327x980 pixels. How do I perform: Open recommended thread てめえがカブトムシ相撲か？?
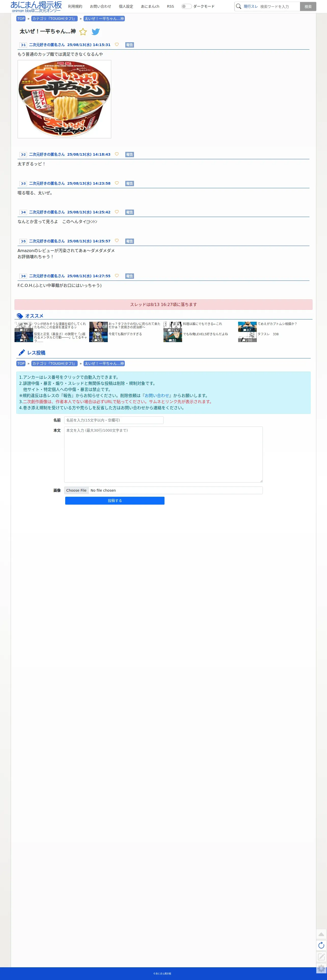tap(277, 324)
